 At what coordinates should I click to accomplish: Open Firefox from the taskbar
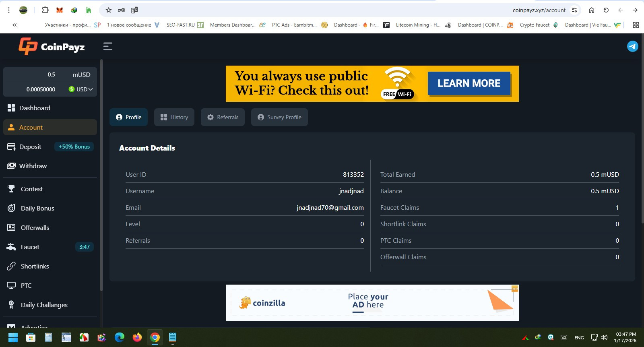pos(137,337)
